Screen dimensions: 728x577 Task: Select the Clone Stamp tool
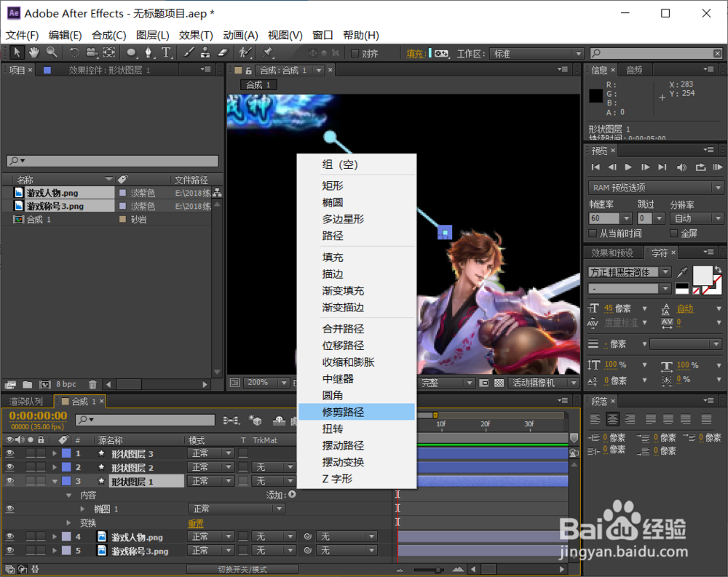pos(205,52)
